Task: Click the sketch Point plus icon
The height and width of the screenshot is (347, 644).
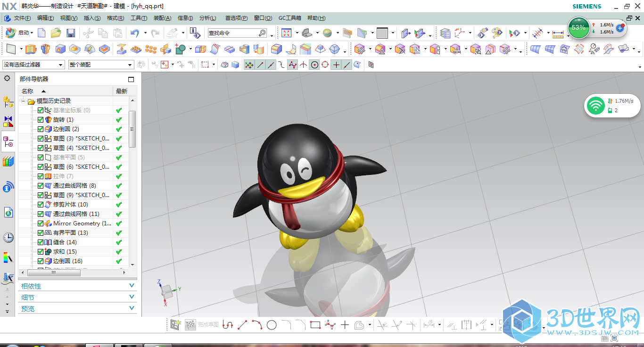Action: click(x=345, y=324)
